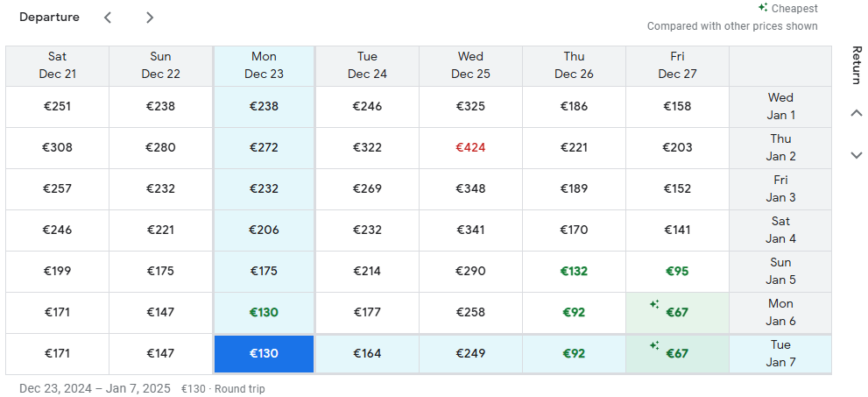Choose the €164 fare for Tue Dec 24
Viewport: 868px width, 397px height.
coord(367,353)
